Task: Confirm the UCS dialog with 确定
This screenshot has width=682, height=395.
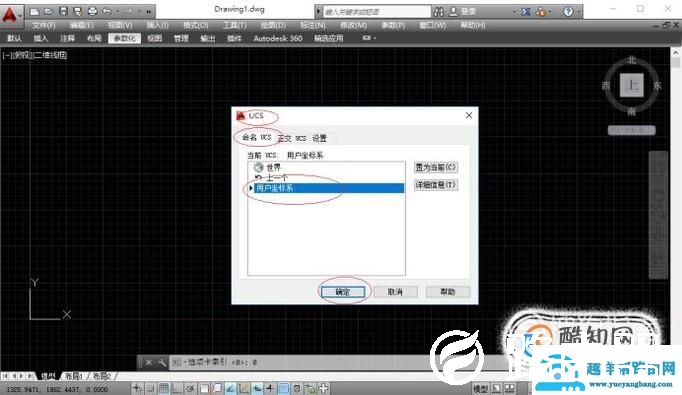Action: coord(343,292)
